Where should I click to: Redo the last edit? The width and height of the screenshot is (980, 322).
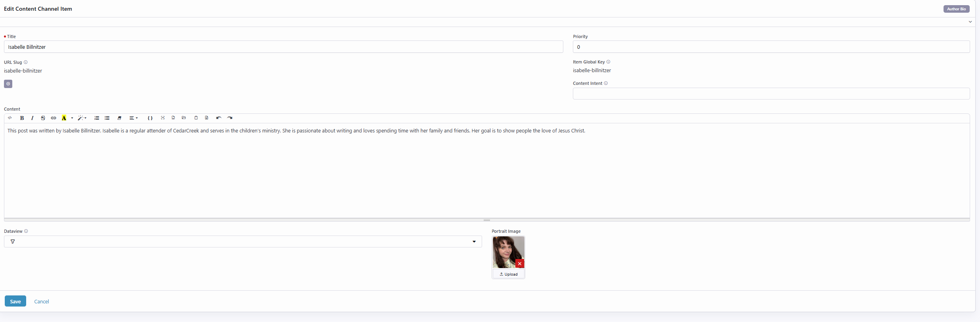pos(230,118)
